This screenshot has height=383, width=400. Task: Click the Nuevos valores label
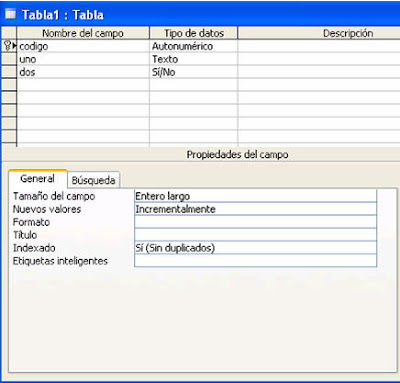(x=47, y=209)
